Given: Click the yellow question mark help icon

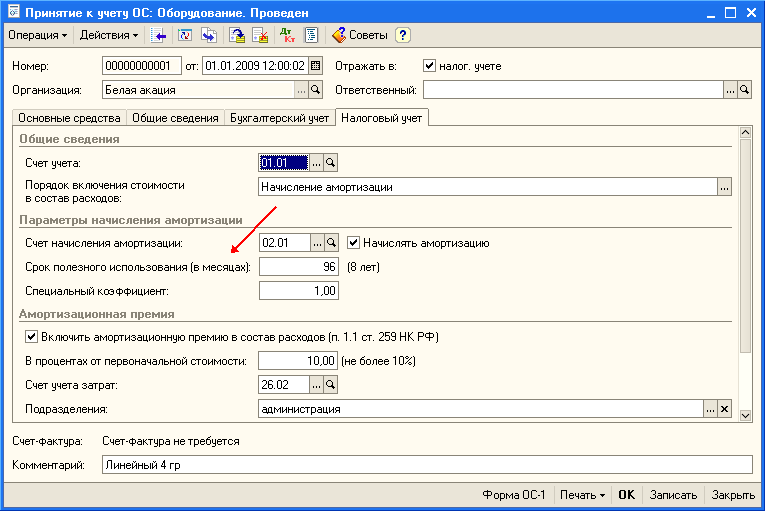Looking at the screenshot, I should point(403,35).
